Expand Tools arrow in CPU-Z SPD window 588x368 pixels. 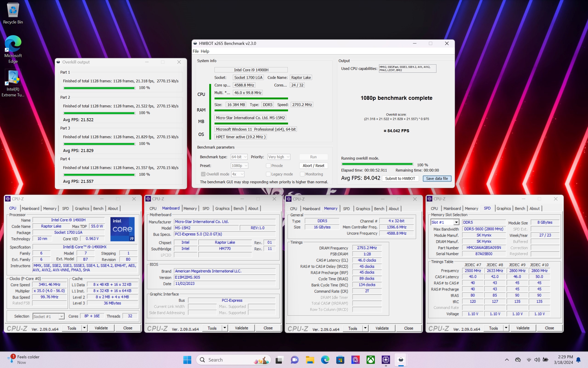pos(506,328)
